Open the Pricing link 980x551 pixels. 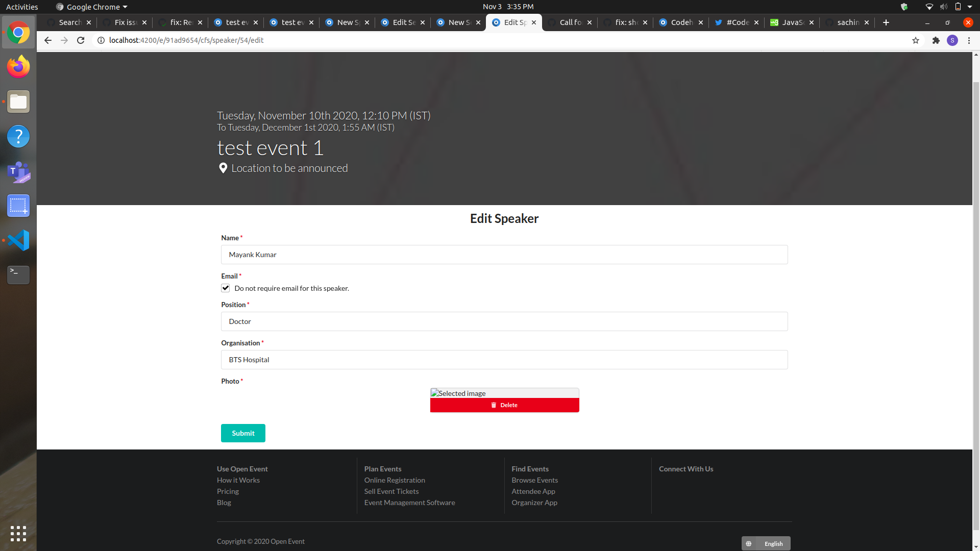pos(228,491)
